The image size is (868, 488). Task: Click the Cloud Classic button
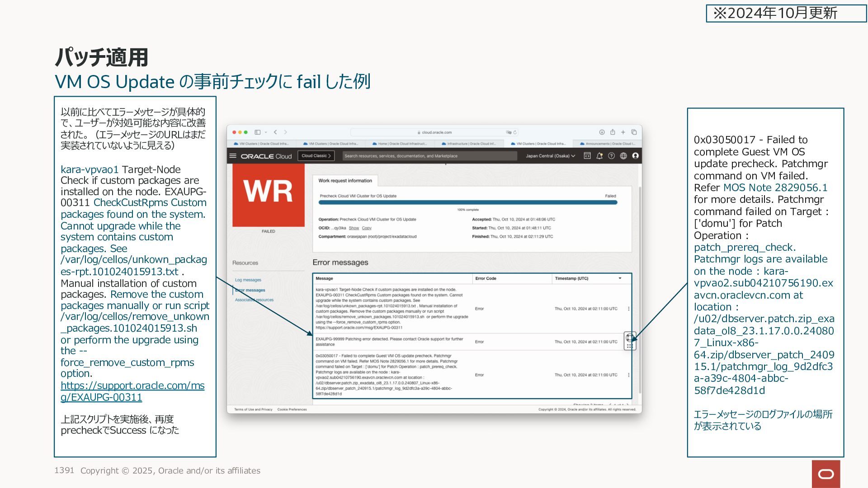[316, 156]
